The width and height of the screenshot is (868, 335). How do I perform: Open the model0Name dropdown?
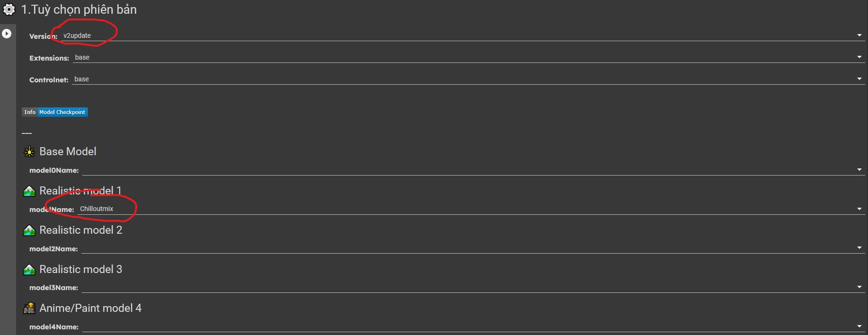tap(472, 170)
